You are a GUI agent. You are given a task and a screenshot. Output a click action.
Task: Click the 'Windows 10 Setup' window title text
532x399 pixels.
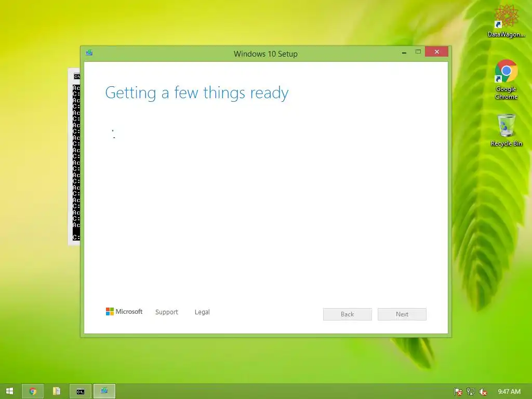coord(265,54)
